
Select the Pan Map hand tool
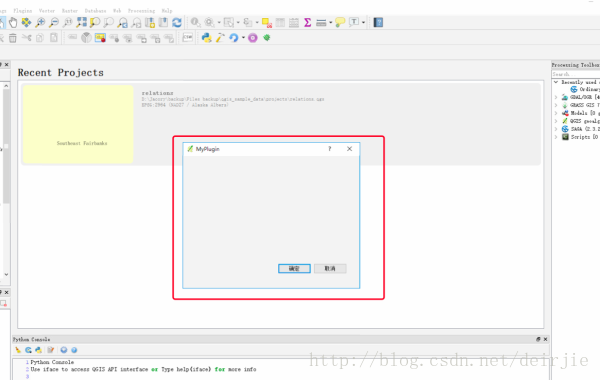click(x=13, y=23)
